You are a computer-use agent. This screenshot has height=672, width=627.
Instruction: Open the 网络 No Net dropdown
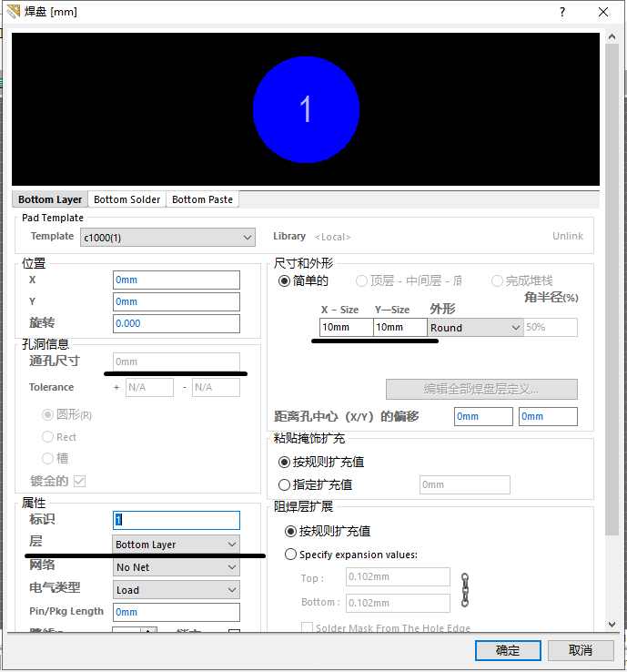tap(176, 567)
